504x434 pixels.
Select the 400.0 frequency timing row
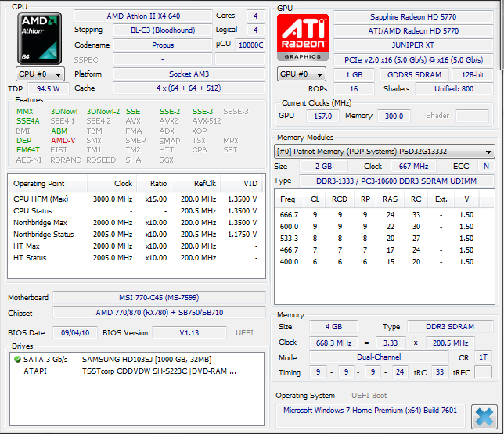point(384,261)
